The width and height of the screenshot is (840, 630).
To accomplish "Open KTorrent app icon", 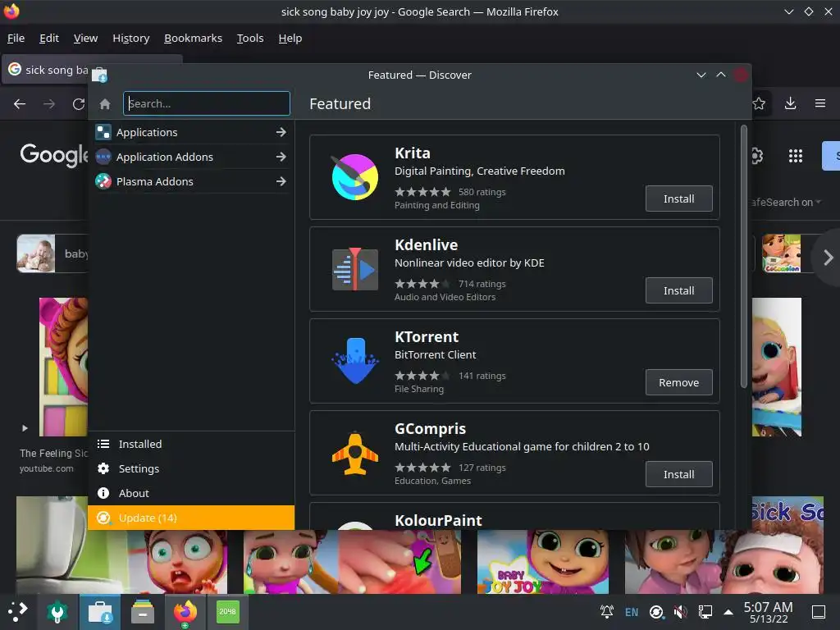I will [x=354, y=361].
